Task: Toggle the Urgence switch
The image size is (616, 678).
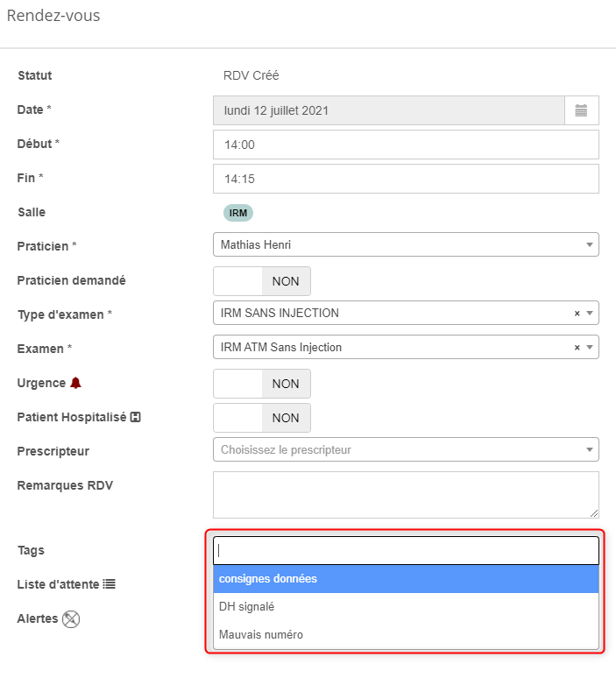Action: click(261, 384)
